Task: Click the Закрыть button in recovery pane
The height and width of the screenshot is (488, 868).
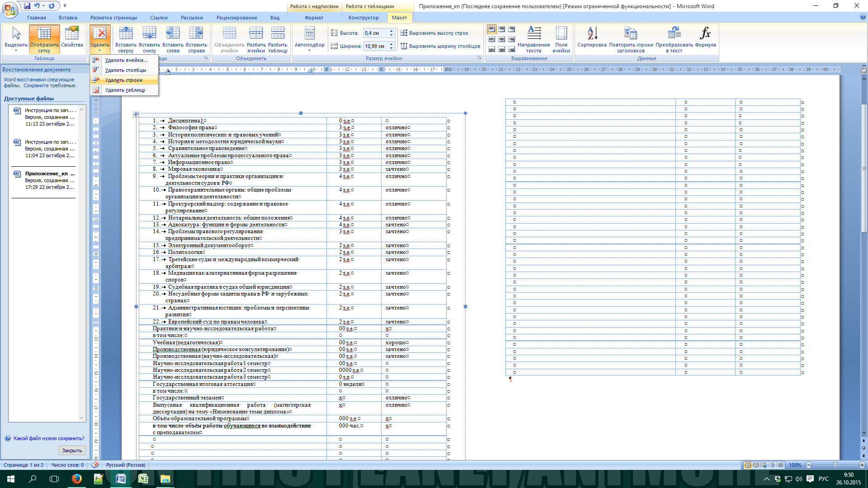Action: tap(72, 450)
